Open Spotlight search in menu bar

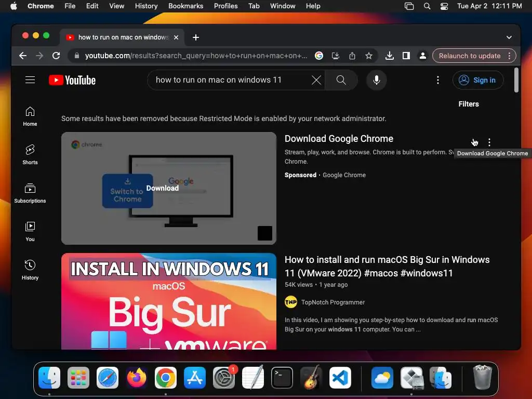click(427, 6)
